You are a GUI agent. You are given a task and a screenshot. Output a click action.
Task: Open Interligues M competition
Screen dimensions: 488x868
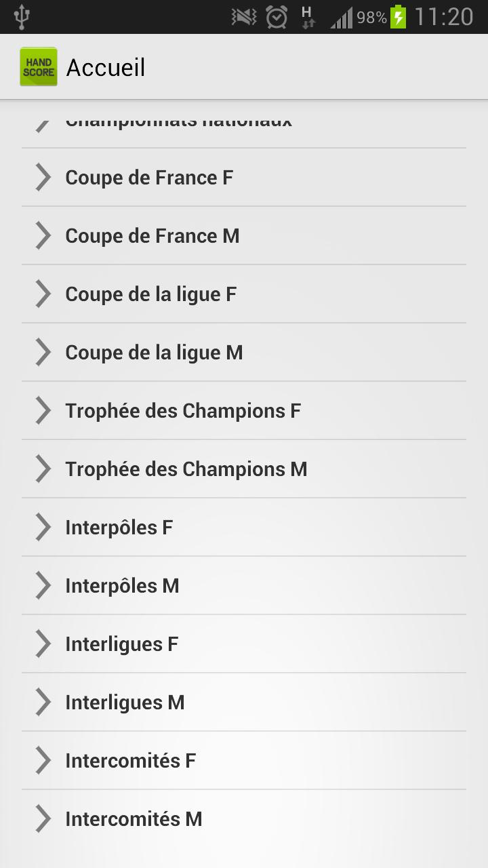125,703
